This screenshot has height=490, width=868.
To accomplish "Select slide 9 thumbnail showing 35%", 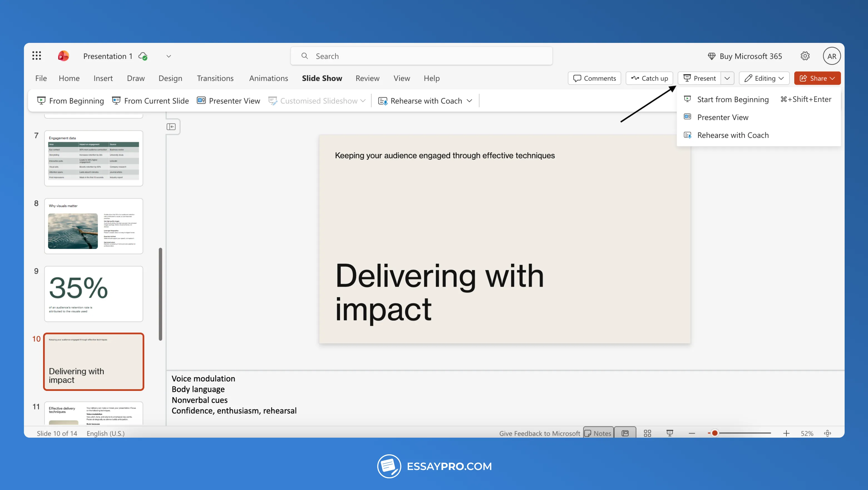I will (x=93, y=293).
